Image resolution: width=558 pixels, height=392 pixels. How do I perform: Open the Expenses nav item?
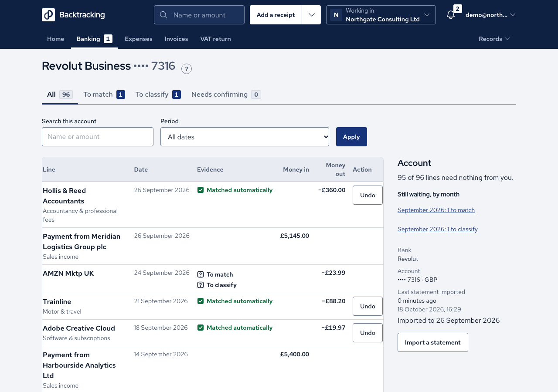coord(139,39)
